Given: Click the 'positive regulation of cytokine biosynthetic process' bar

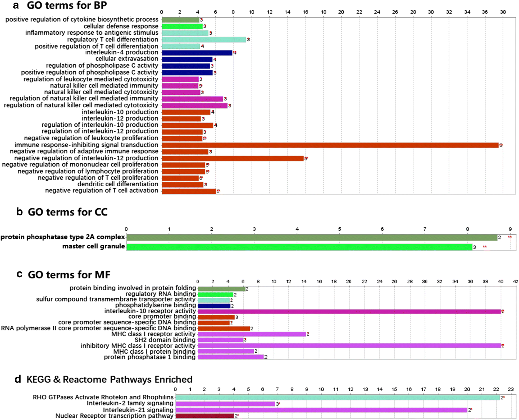Looking at the screenshot, I should tap(180, 20).
